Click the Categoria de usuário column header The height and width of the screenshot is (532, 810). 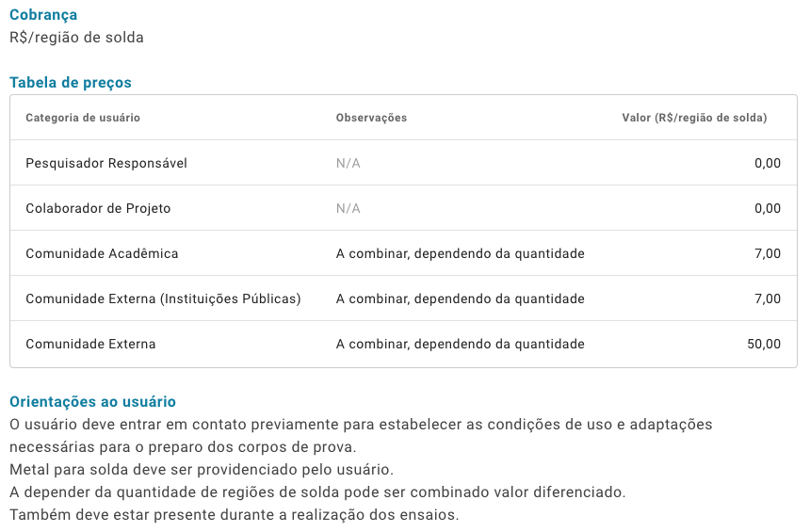(83, 118)
